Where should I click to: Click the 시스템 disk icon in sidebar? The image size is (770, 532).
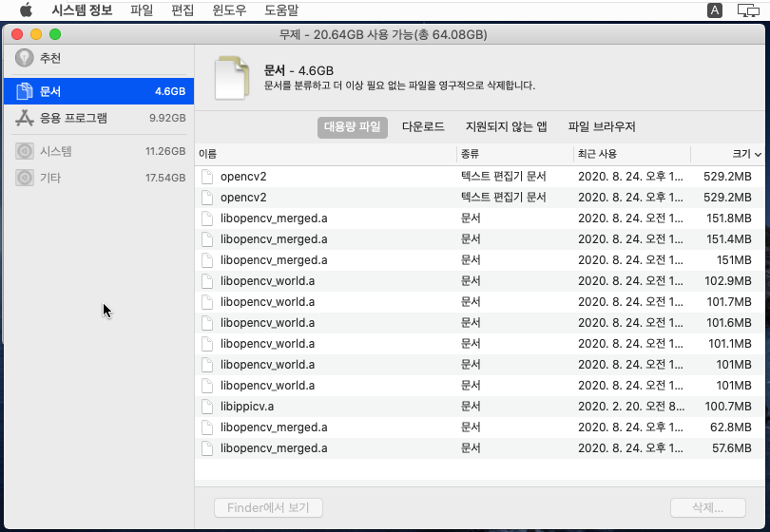(x=24, y=151)
